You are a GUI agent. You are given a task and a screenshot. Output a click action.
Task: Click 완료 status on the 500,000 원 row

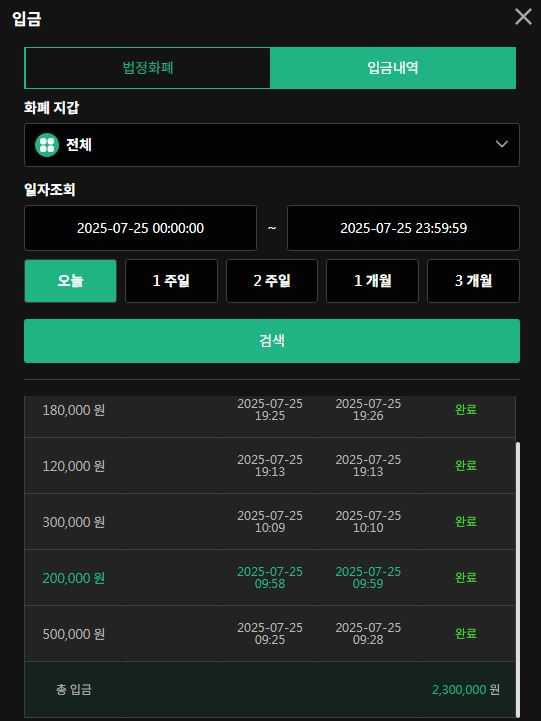[466, 634]
